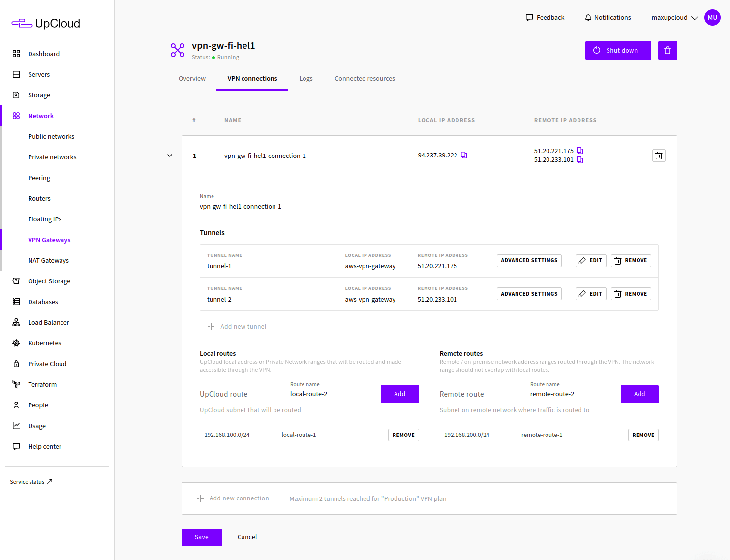Open Databases in the sidebar

point(43,302)
